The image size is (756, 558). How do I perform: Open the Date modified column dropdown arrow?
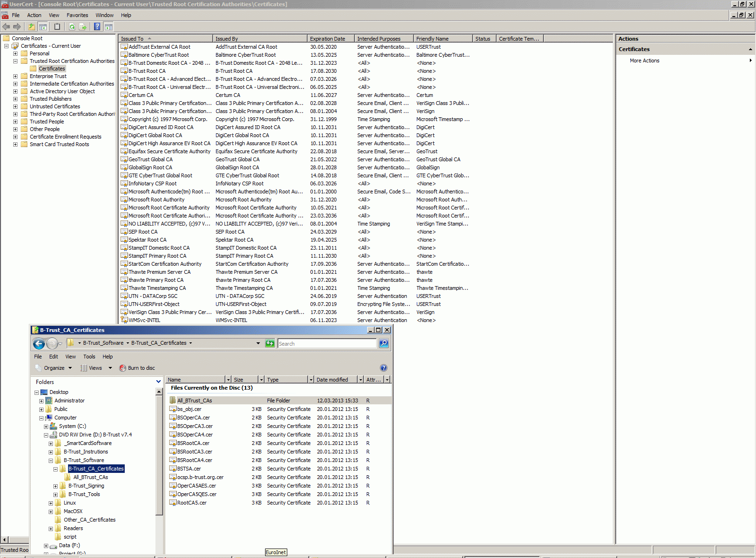[361, 380]
